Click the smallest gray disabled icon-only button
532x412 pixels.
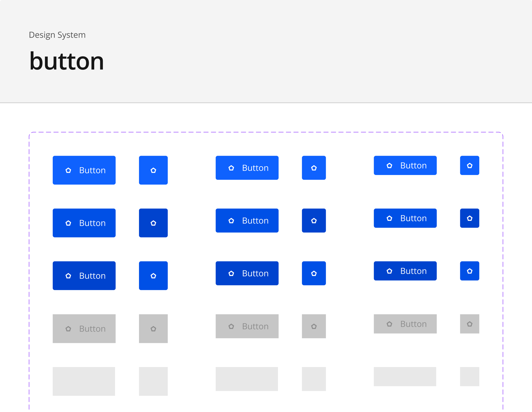coord(469,324)
